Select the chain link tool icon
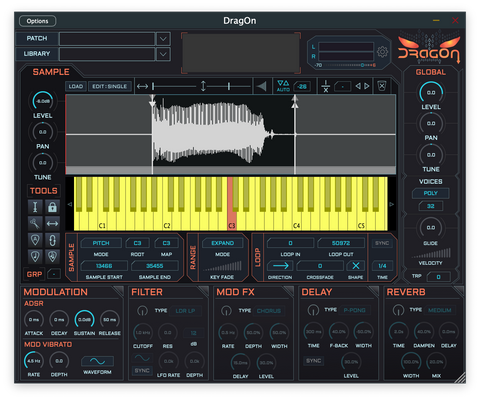 pyautogui.click(x=52, y=240)
